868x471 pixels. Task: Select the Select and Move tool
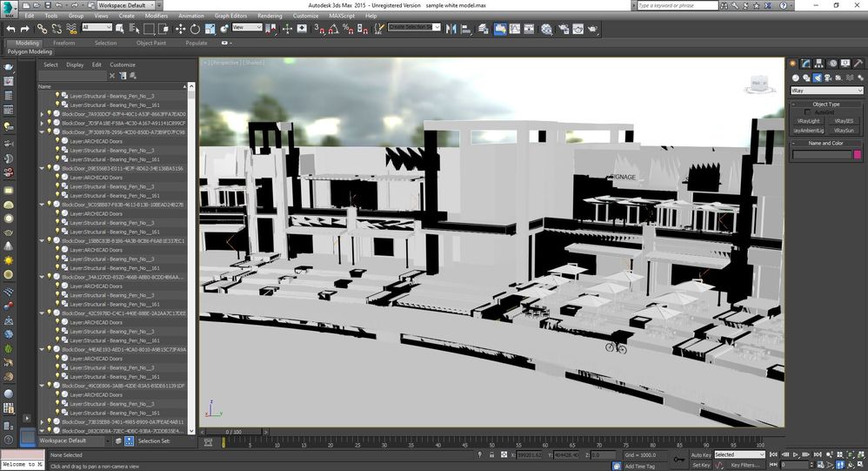point(180,29)
